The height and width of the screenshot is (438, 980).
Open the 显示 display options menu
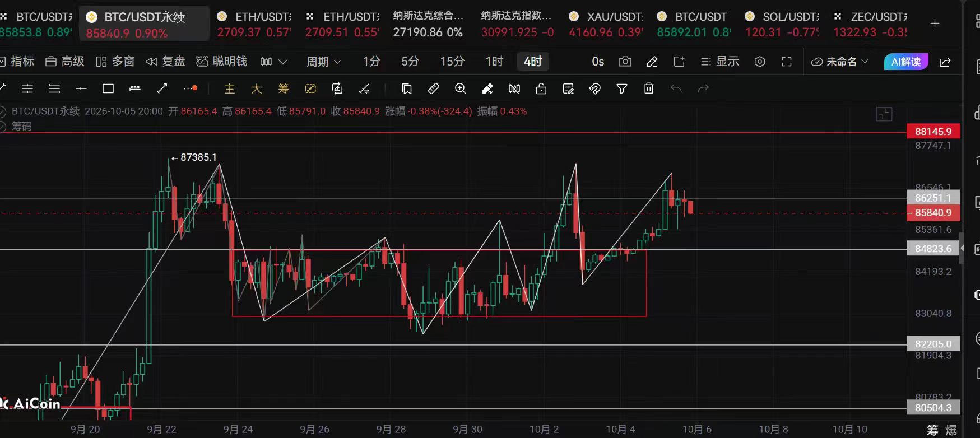720,62
